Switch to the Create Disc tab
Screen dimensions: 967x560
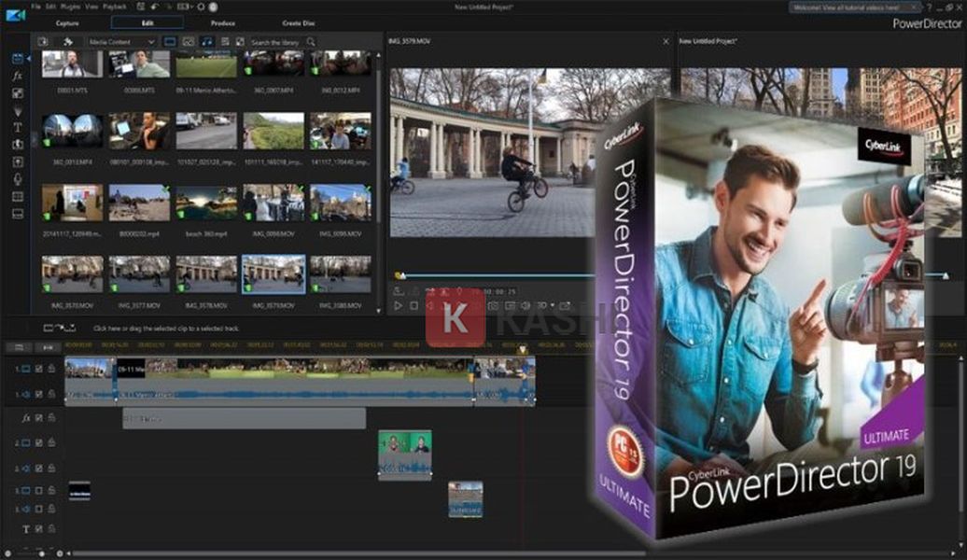click(x=299, y=22)
